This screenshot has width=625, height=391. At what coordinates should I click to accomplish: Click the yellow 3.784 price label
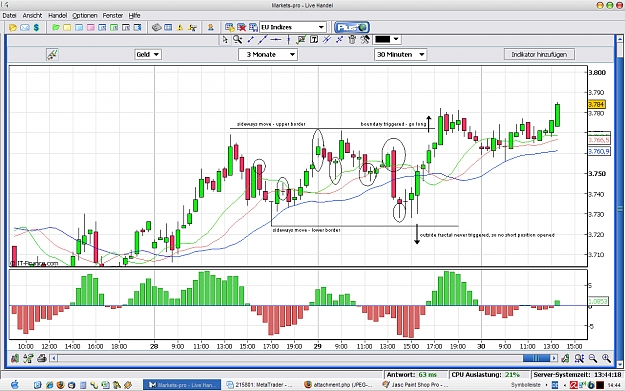point(597,104)
